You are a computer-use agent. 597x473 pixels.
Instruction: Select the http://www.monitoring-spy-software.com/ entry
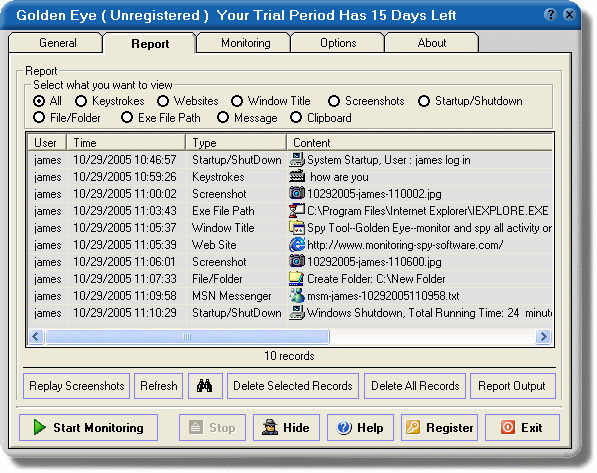[405, 245]
